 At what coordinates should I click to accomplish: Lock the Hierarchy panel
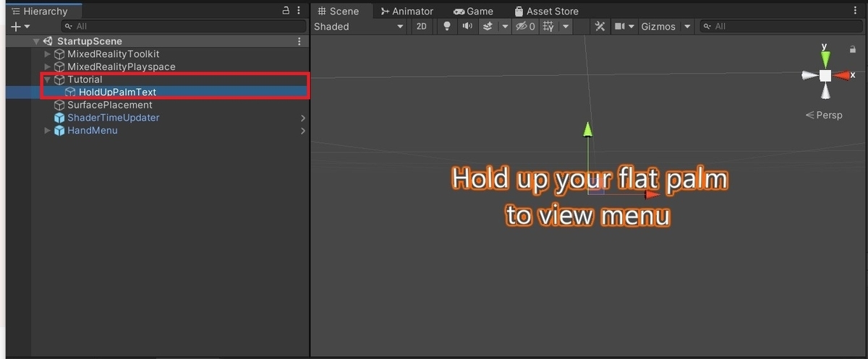click(286, 11)
